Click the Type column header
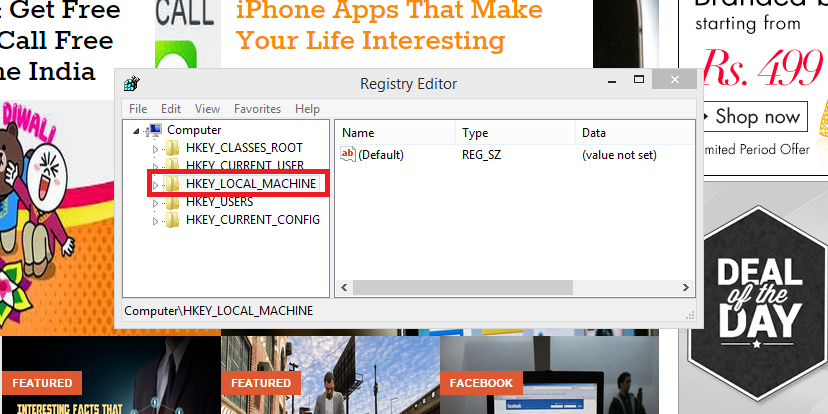This screenshot has width=828, height=414. tap(515, 133)
